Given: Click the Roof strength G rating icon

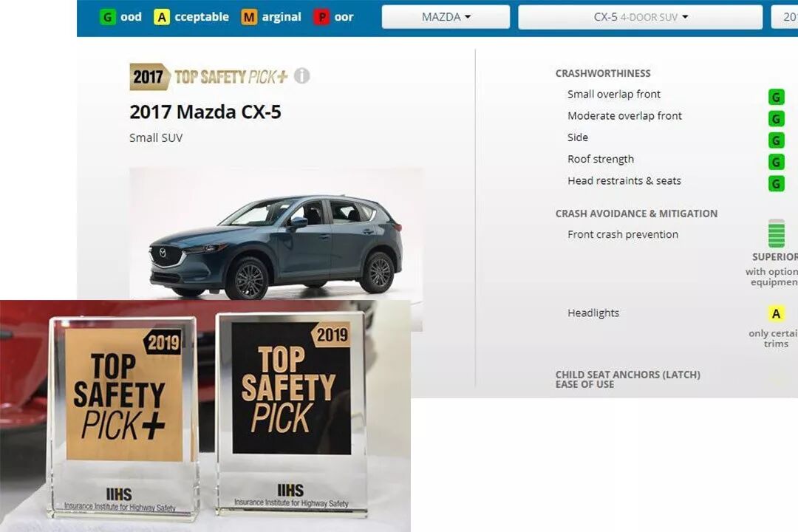Looking at the screenshot, I should point(776,162).
